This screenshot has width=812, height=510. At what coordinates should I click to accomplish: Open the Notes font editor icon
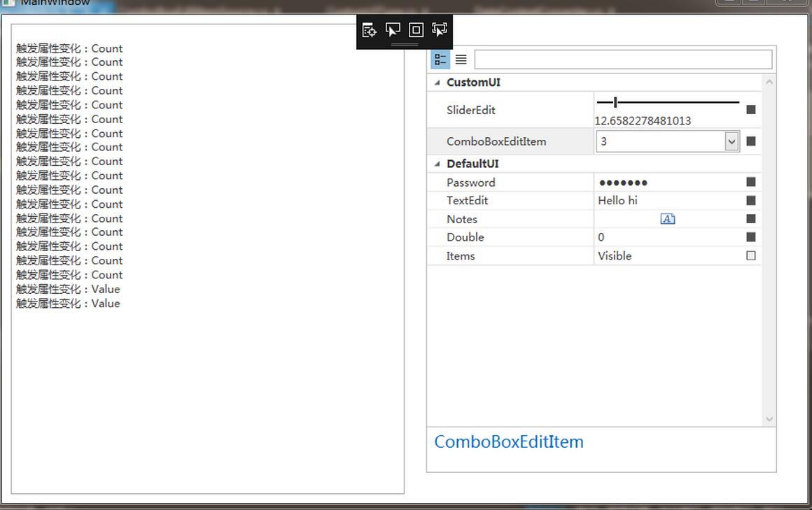pos(667,218)
